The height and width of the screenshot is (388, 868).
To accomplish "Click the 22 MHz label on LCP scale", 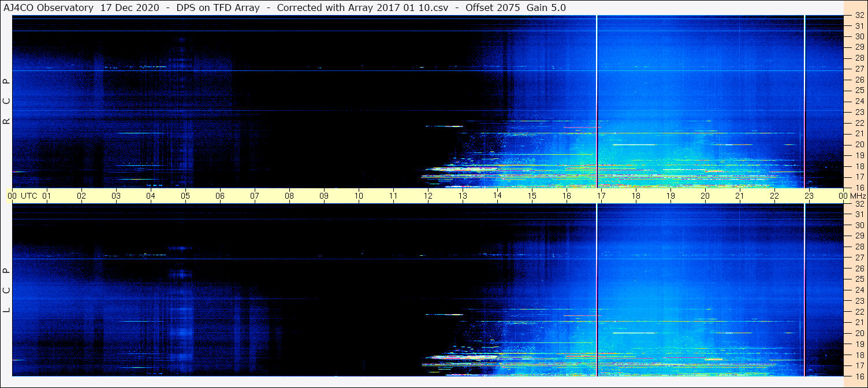I will coord(859,311).
